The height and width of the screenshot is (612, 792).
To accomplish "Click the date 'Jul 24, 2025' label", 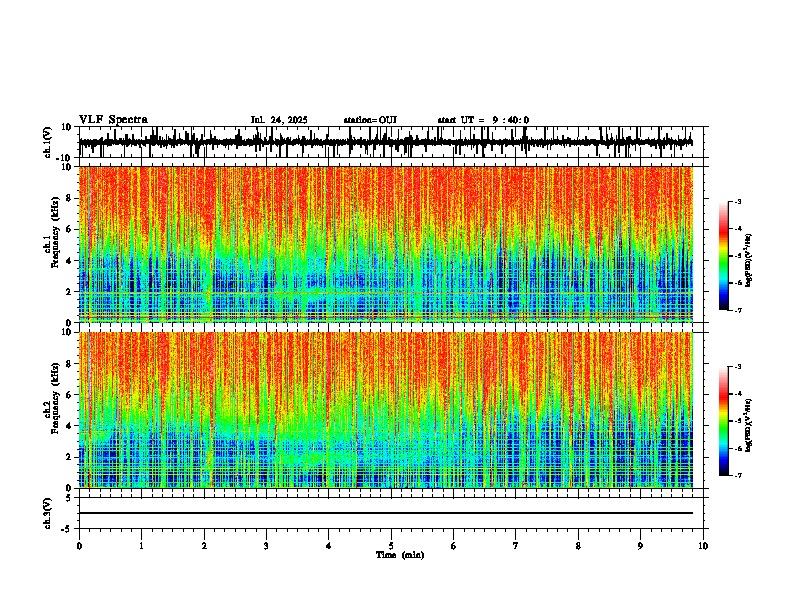I will pyautogui.click(x=279, y=120).
